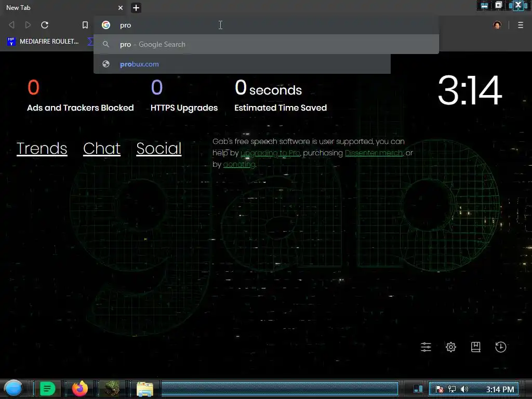Open new tab customize sliders icon
The width and height of the screenshot is (532, 399).
click(426, 347)
